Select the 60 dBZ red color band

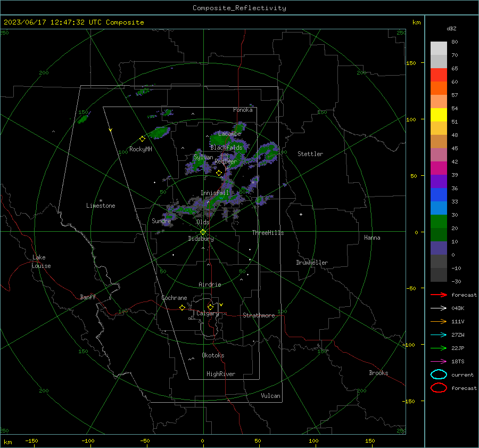[x=439, y=75]
